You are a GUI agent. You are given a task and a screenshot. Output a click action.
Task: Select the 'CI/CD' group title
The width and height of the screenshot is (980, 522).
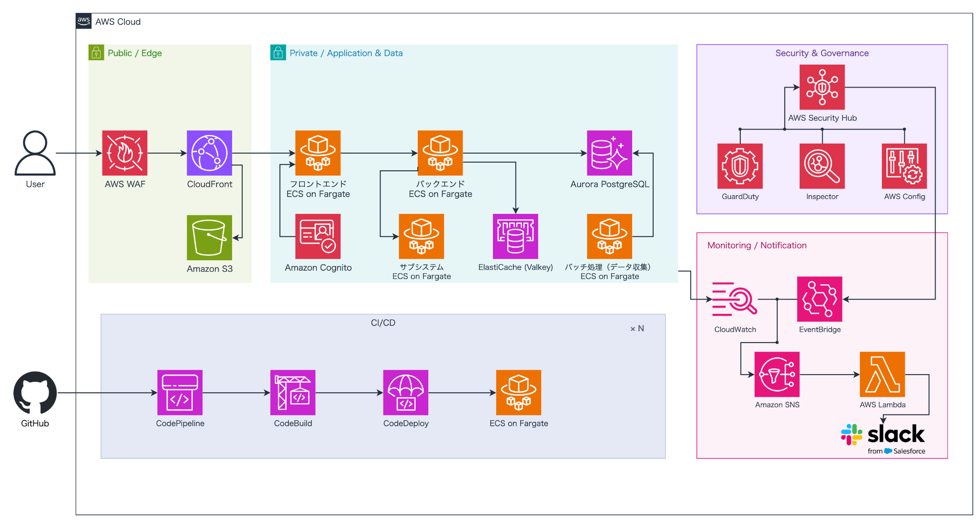[383, 323]
